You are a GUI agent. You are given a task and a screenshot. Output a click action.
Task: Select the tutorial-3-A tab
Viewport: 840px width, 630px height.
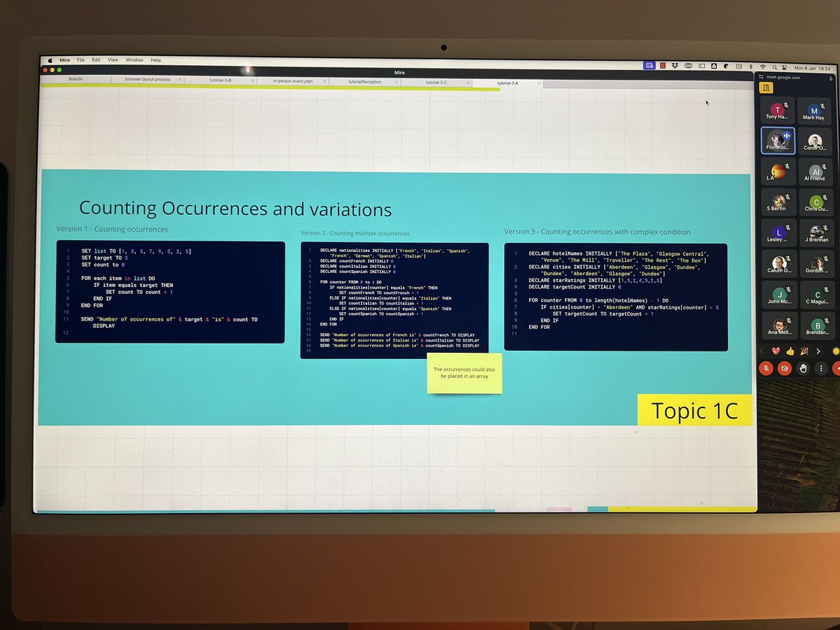click(x=508, y=83)
